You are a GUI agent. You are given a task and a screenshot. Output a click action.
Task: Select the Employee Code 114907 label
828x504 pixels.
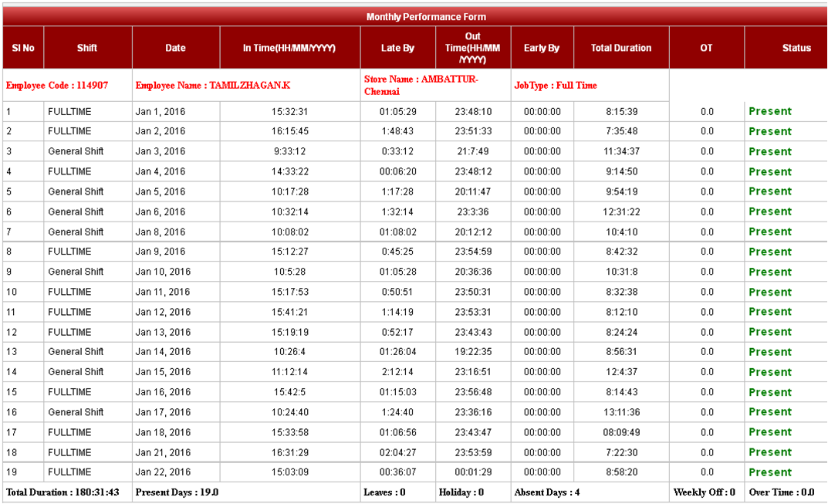[57, 86]
